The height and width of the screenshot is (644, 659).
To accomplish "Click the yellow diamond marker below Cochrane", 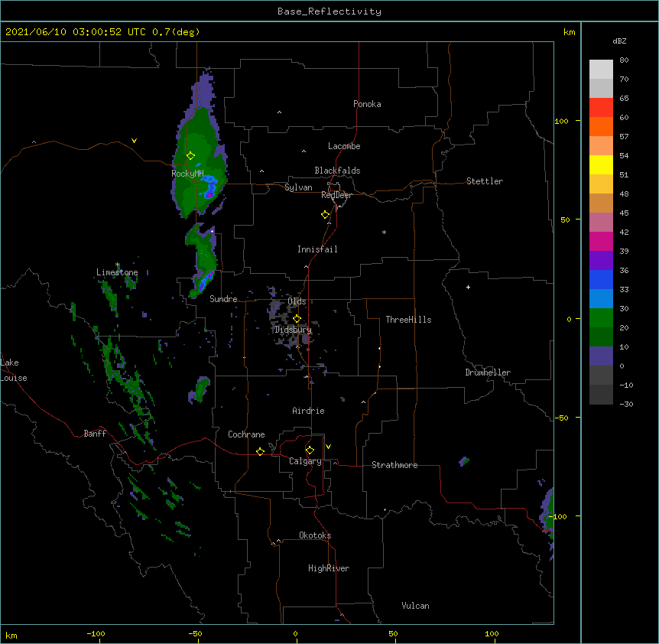I will pos(260,451).
